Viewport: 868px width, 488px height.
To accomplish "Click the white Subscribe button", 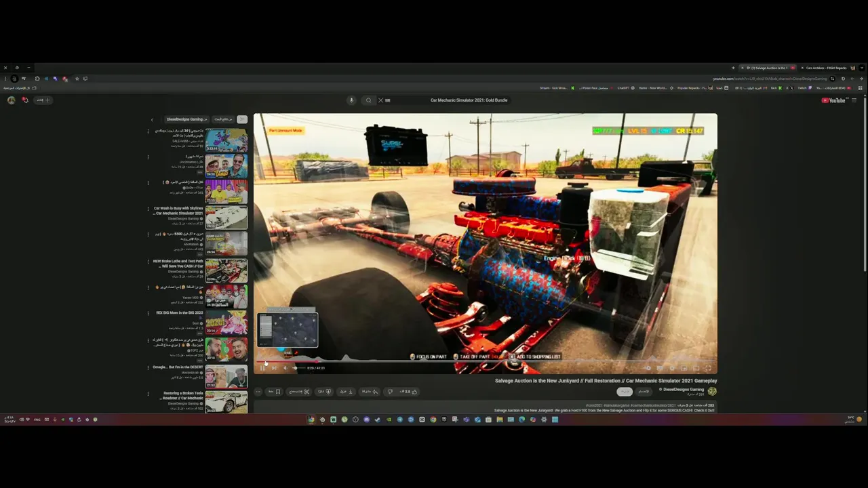I will pos(624,391).
